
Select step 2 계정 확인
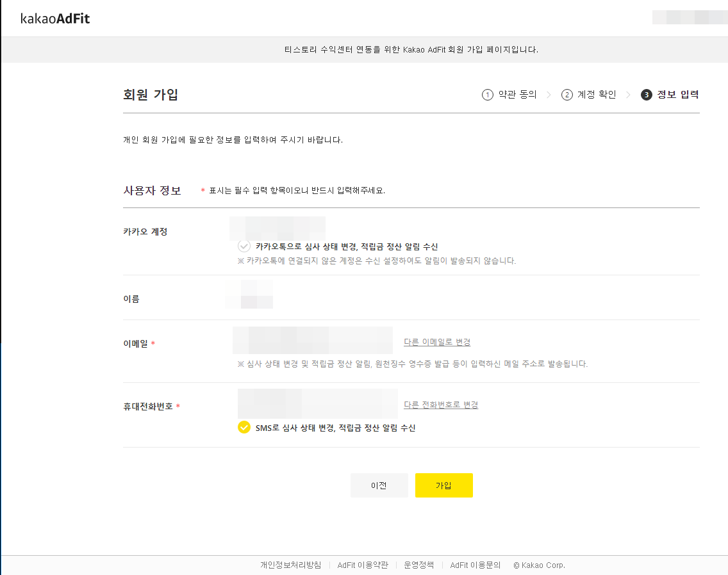[x=589, y=95]
